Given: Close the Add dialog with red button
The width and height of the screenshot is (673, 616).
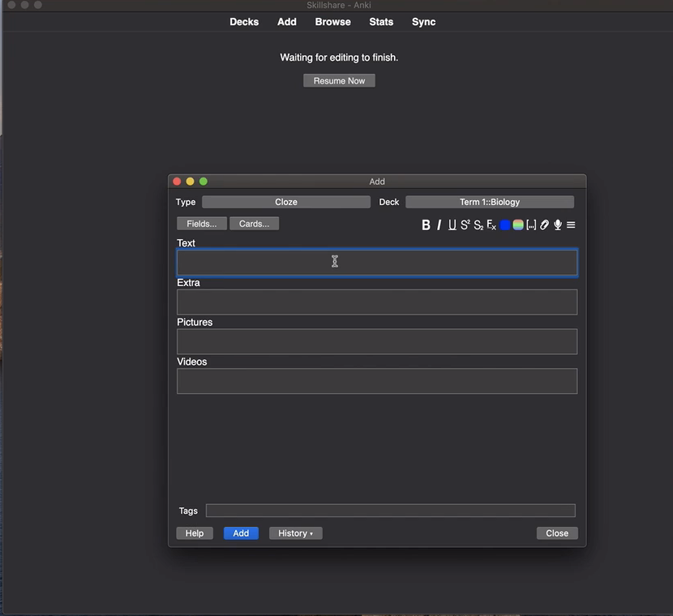Looking at the screenshot, I should [x=177, y=182].
